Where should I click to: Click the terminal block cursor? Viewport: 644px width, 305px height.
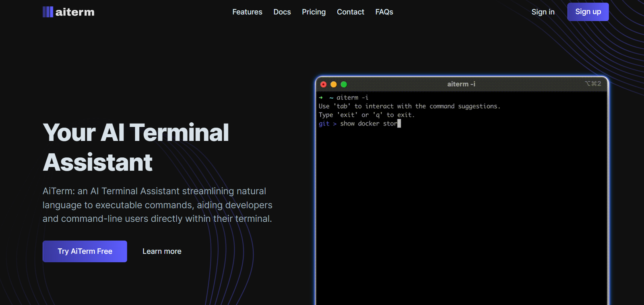coord(399,124)
